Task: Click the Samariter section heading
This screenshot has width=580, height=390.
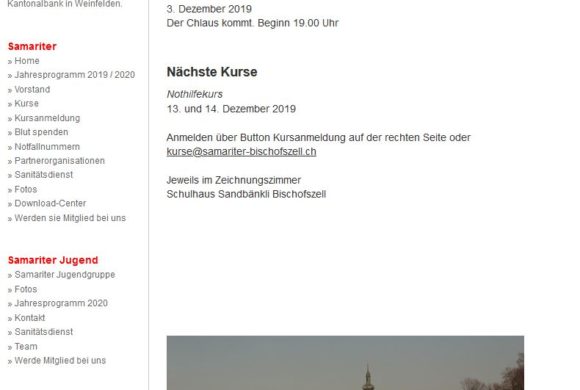Action: coord(32,47)
